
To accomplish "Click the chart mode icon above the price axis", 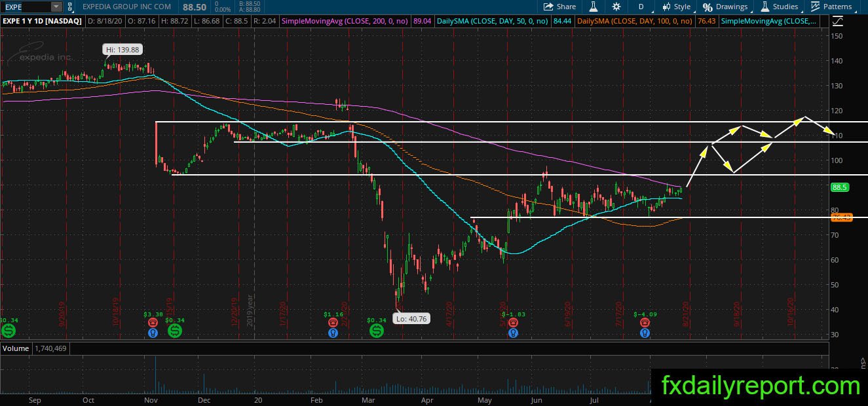I will (837, 21).
